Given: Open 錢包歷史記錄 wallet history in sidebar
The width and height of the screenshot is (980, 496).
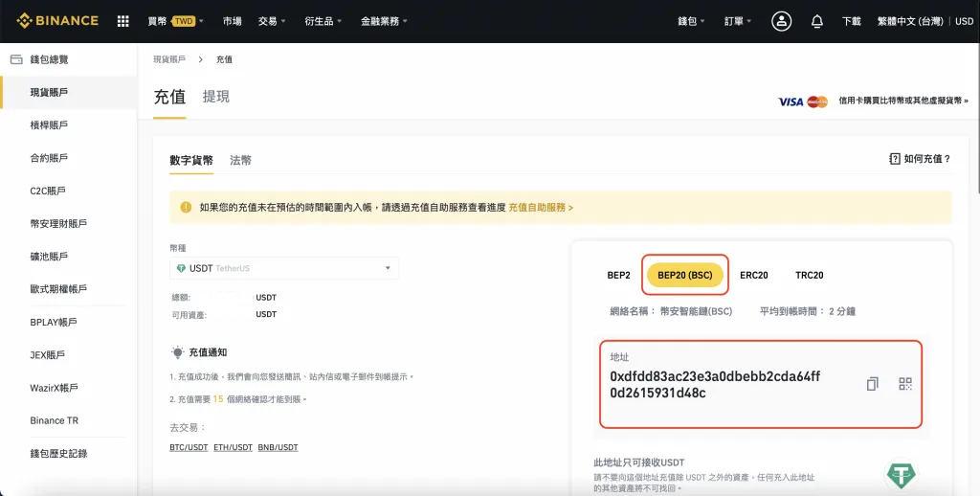Looking at the screenshot, I should tap(58, 454).
